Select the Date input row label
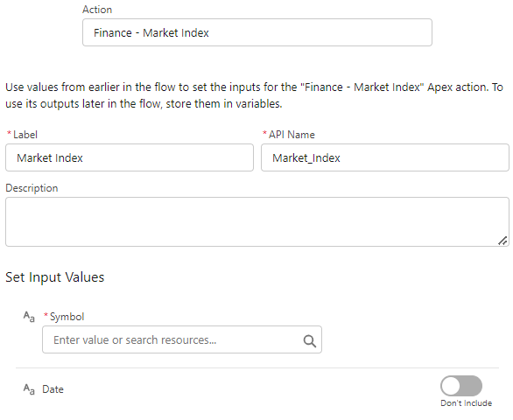Viewport: 513px width, 420px height. [53, 389]
